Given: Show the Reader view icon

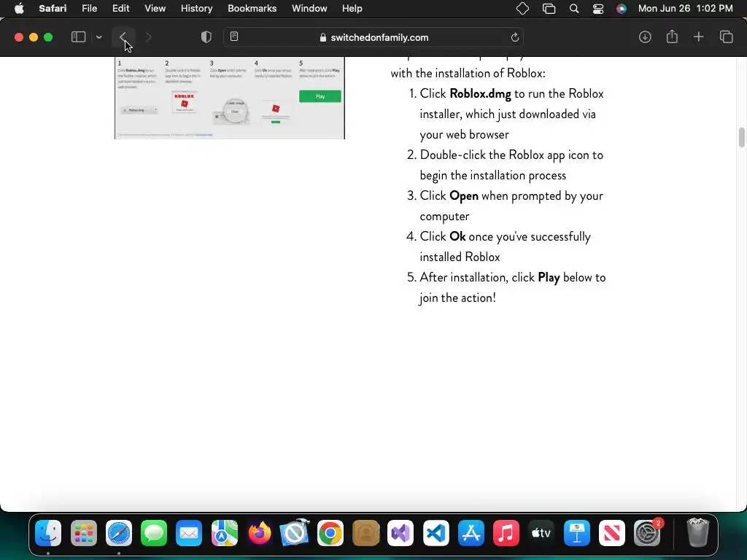Looking at the screenshot, I should 234,36.
